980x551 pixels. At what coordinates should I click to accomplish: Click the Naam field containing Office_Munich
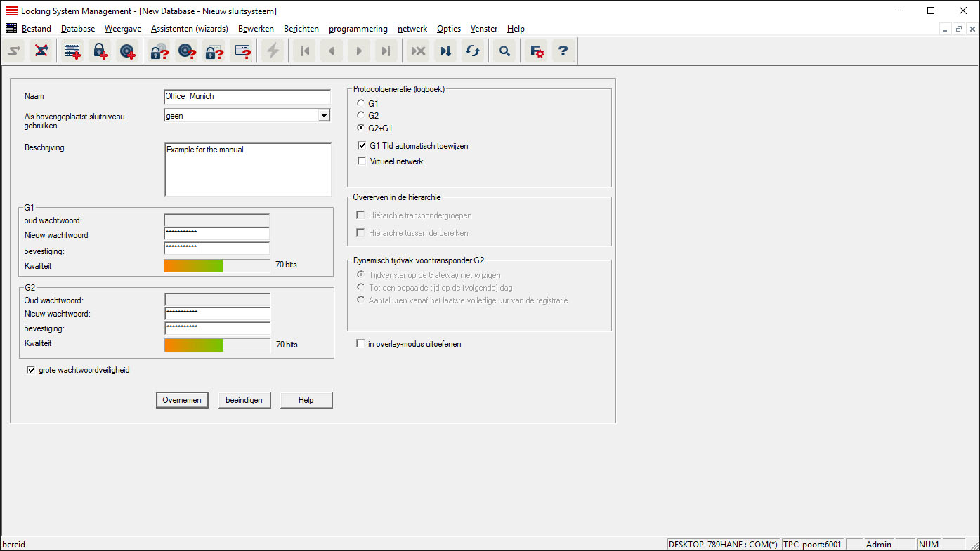[x=246, y=97]
